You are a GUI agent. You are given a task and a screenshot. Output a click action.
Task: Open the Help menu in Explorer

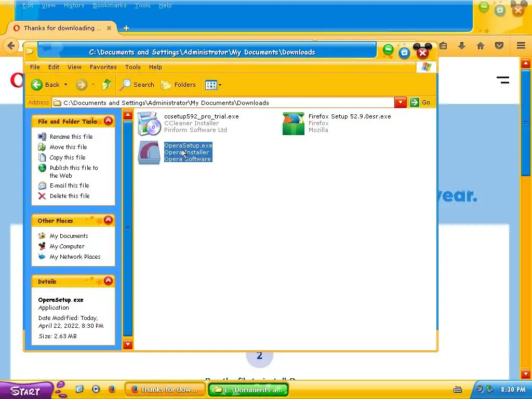pyautogui.click(x=155, y=67)
